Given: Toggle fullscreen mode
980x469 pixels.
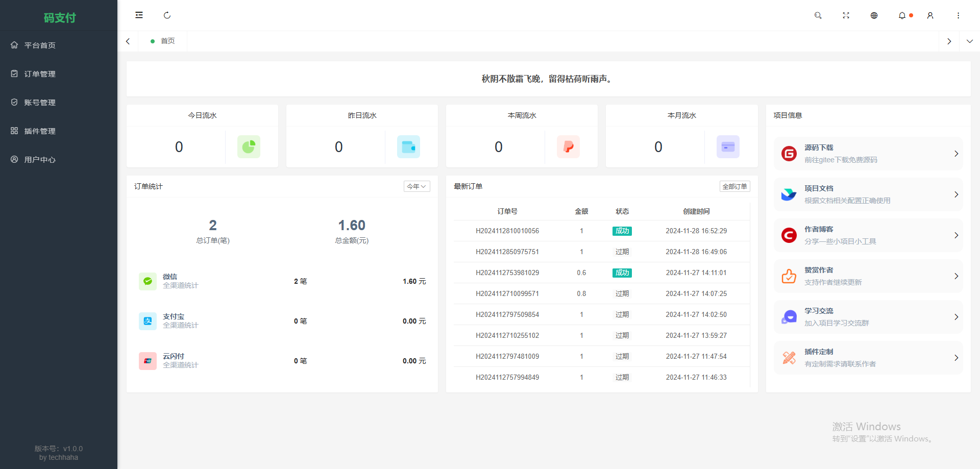Looking at the screenshot, I should [x=846, y=15].
